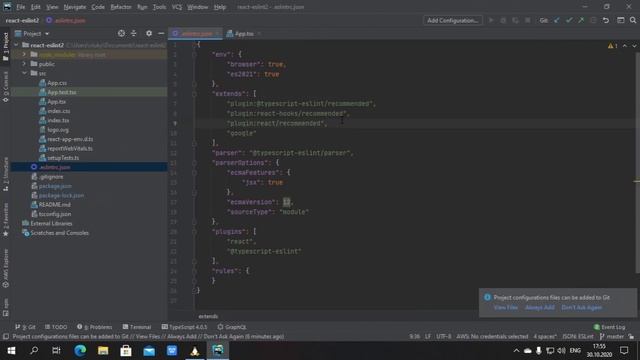Open the master branch popup in status bar
The image size is (640, 360).
[611, 337]
